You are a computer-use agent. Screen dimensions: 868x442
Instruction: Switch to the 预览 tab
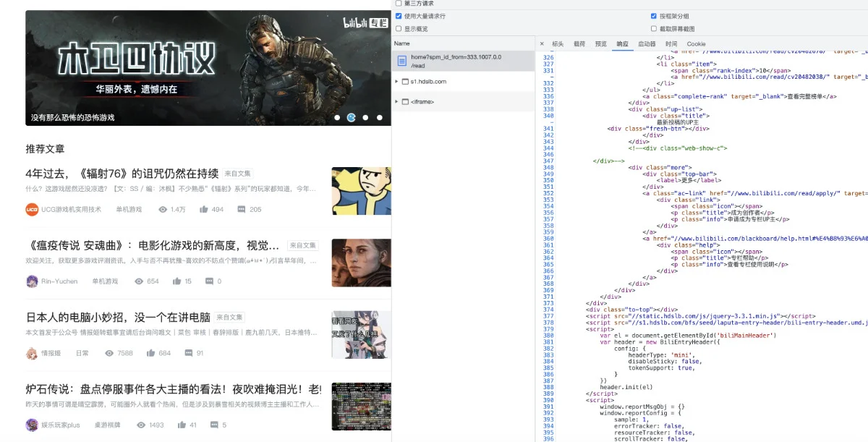point(601,44)
